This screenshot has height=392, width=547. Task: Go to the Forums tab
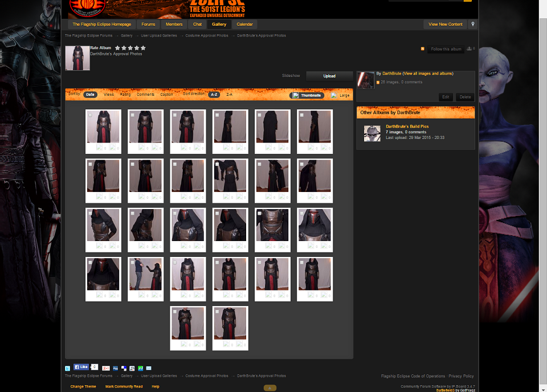coord(148,24)
